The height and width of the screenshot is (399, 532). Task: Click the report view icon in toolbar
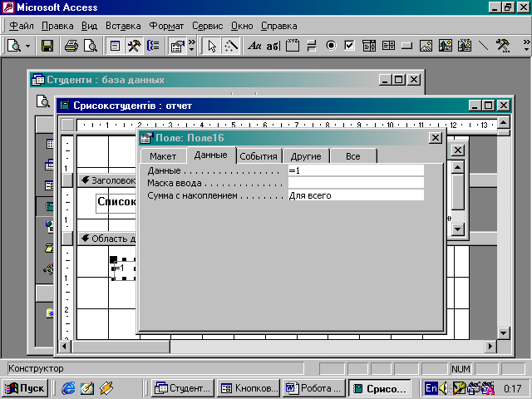(x=15, y=46)
